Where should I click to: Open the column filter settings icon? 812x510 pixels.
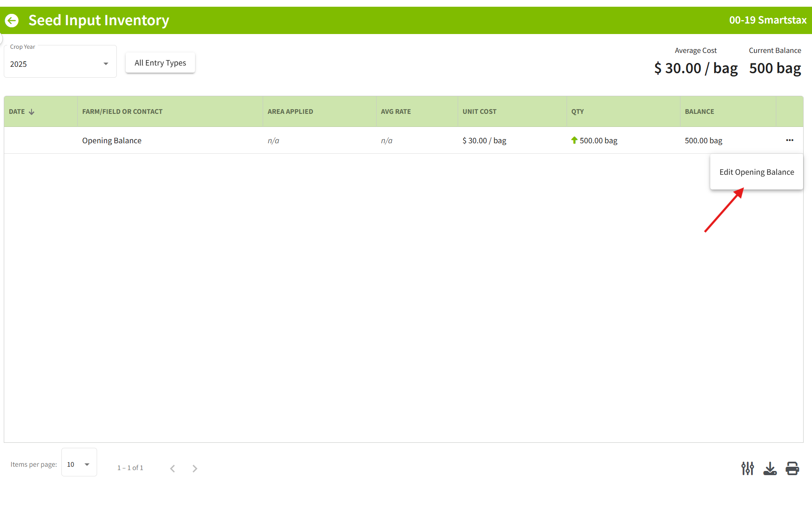pos(747,468)
